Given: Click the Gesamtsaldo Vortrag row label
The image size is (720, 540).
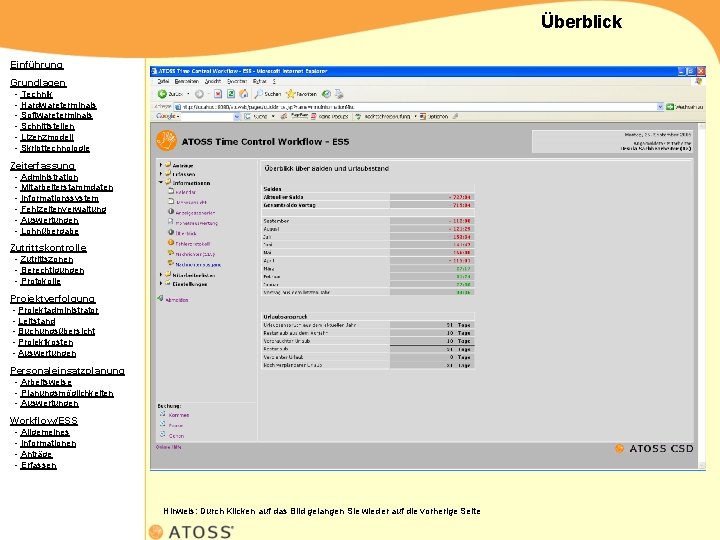Looking at the screenshot, I should pos(289,205).
